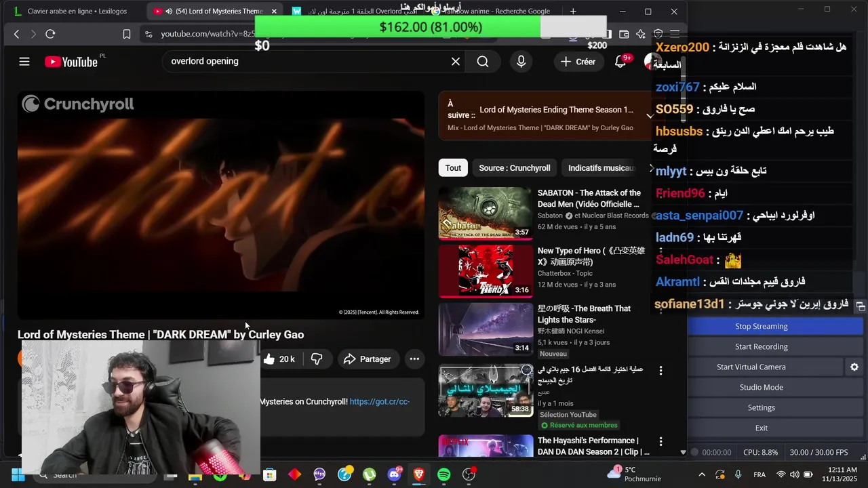The height and width of the screenshot is (488, 868).
Task: Open options for the members-only 58:38 video
Action: click(660, 371)
